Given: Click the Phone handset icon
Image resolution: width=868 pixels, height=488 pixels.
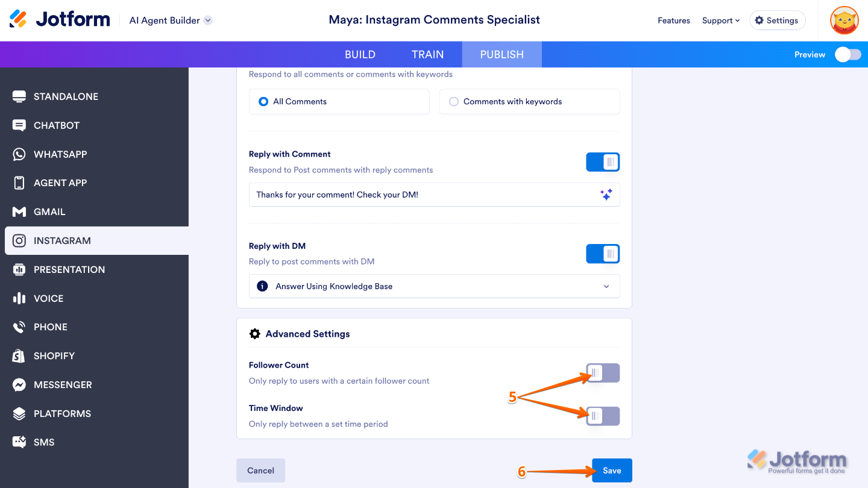Looking at the screenshot, I should point(19,327).
